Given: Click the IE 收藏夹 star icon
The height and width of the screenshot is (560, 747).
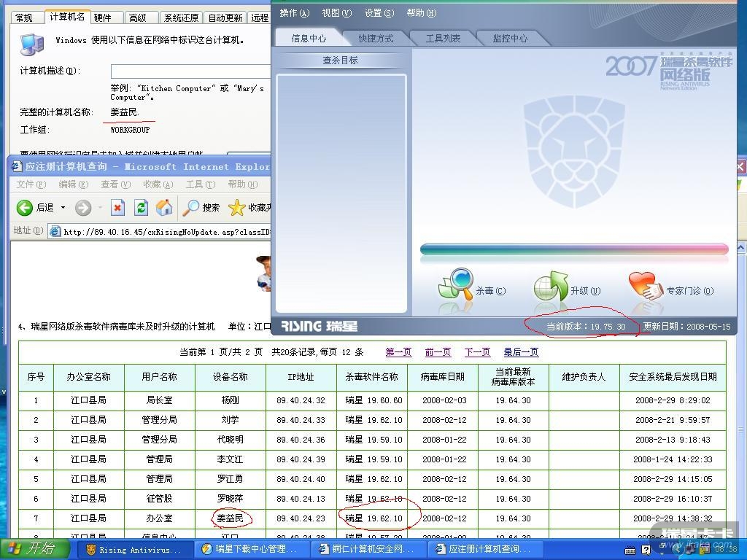Looking at the screenshot, I should [236, 208].
